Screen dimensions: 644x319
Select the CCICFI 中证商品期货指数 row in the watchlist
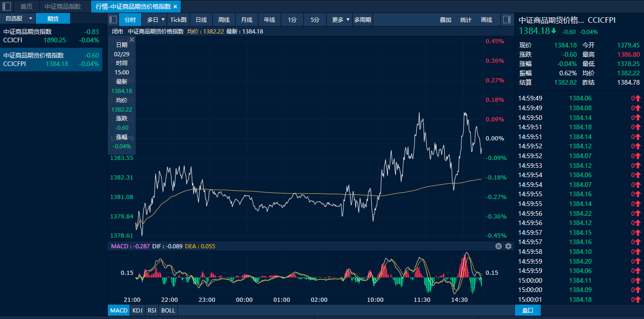click(x=51, y=36)
